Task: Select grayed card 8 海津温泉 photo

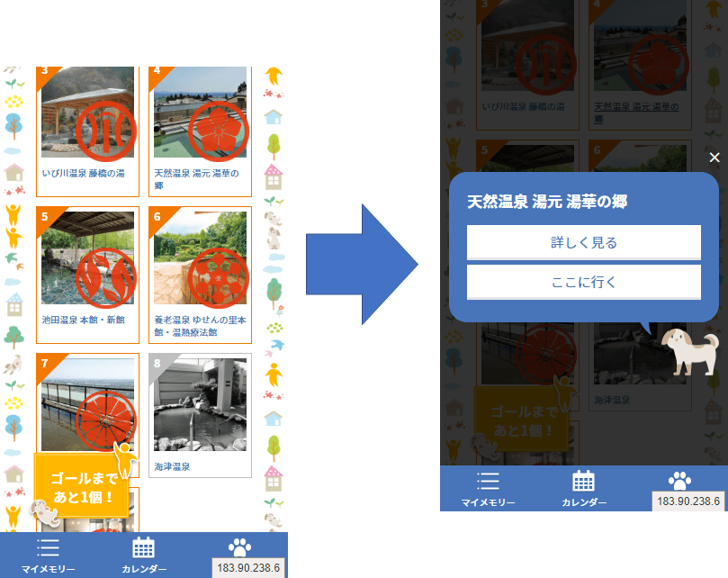Action: tap(200, 404)
